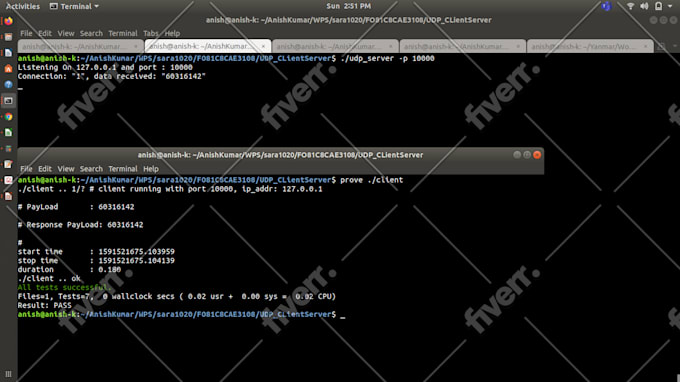Close the third terminal tab
The width and height of the screenshot is (680, 382).
pos(390,46)
